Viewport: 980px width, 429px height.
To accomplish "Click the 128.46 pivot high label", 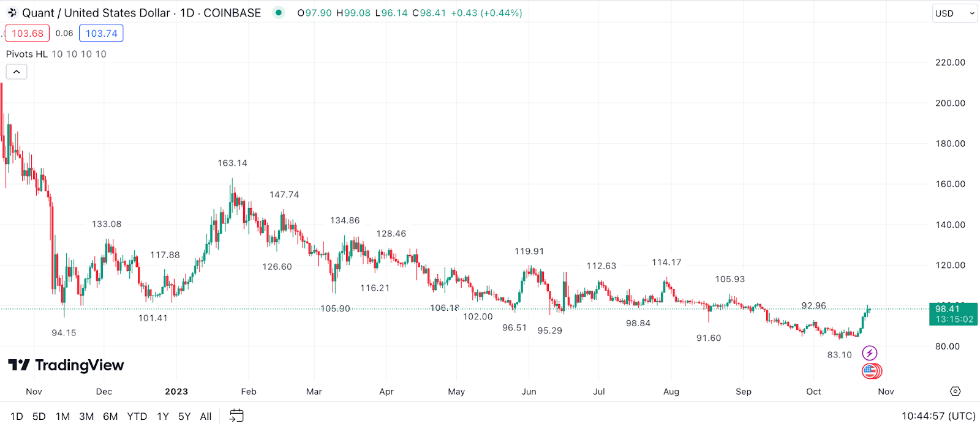I will 391,234.
